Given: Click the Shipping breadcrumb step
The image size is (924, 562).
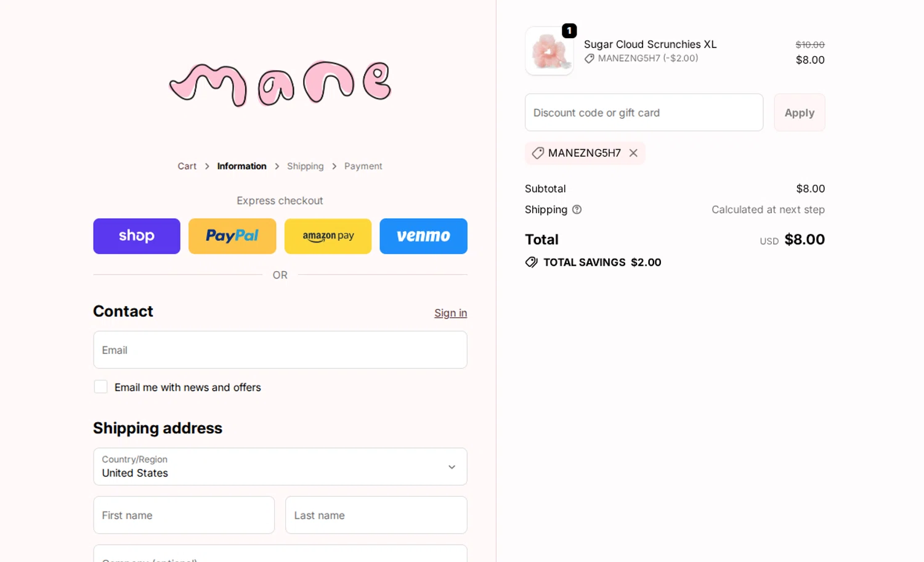Looking at the screenshot, I should [x=305, y=166].
